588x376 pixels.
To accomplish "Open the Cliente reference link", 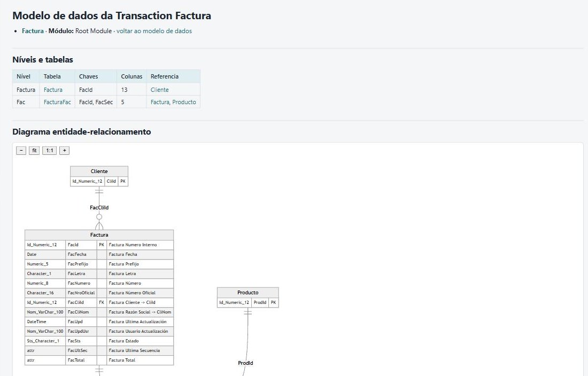I will tap(159, 90).
